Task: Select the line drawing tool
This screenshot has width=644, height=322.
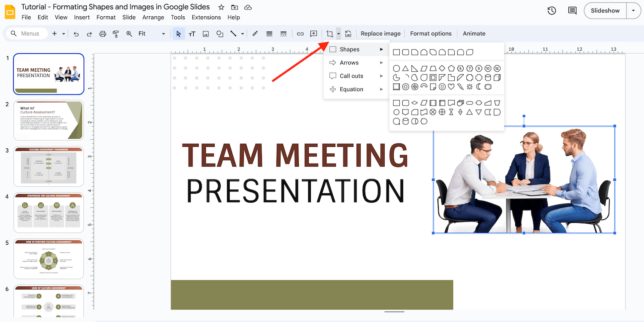Action: pos(233,33)
